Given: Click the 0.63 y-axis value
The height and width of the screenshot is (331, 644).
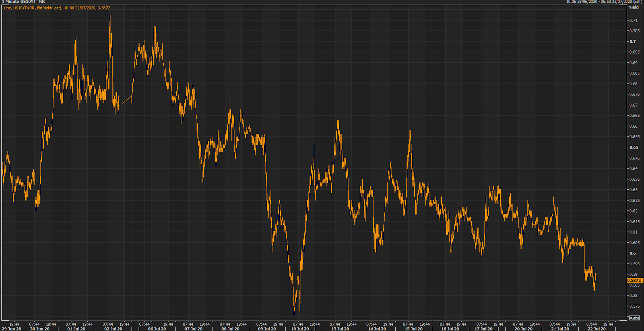Looking at the screenshot, I should click(x=634, y=190).
